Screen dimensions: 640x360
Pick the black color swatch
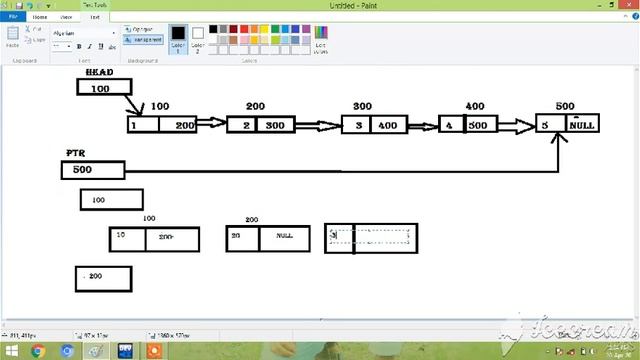[213, 29]
